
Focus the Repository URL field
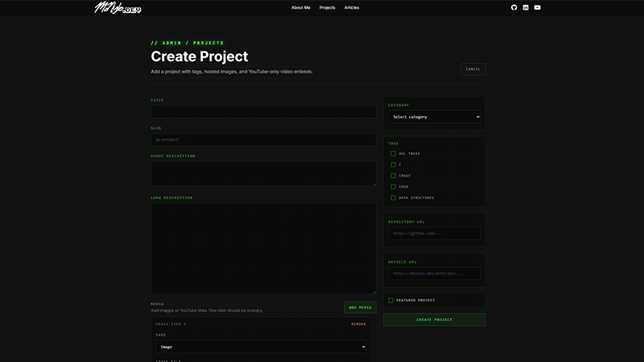pyautogui.click(x=434, y=233)
